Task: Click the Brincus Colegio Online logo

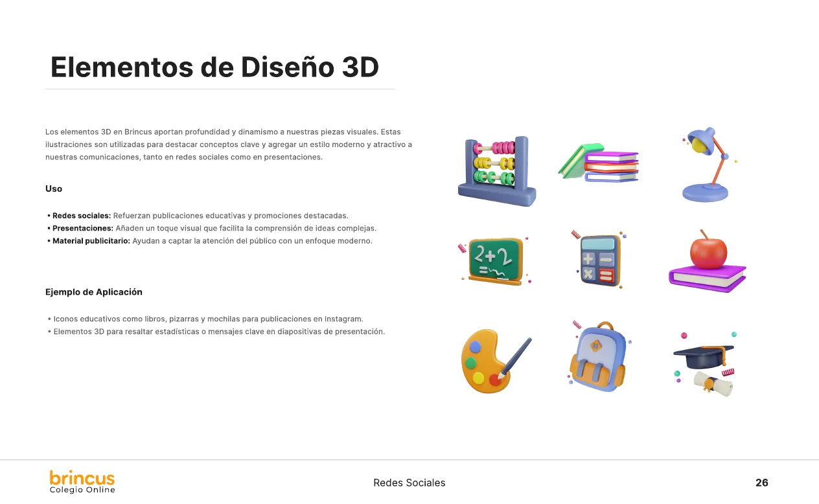Action: tap(82, 482)
